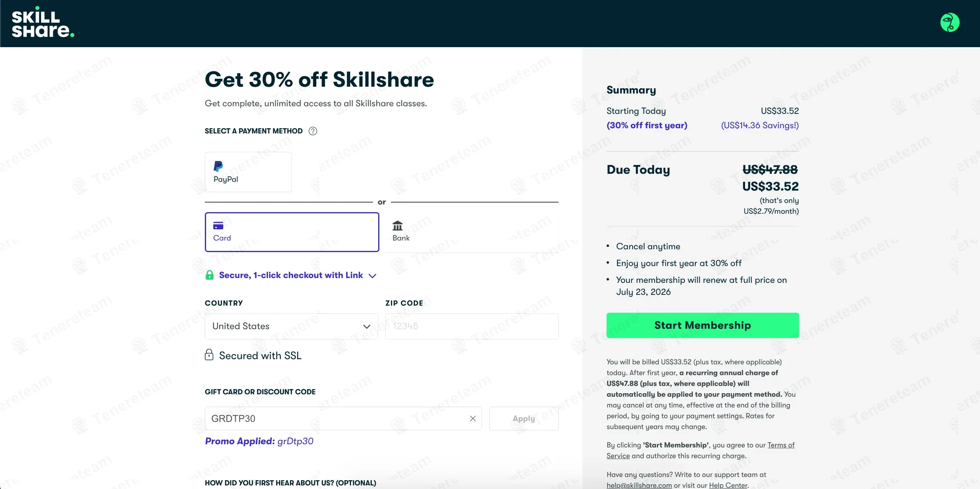The image size is (980, 489).
Task: Click the United States dropdown chevron
Action: [367, 326]
